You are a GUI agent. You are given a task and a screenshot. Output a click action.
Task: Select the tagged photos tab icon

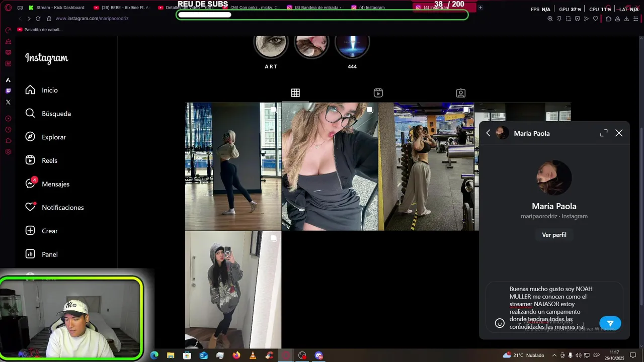(461, 93)
